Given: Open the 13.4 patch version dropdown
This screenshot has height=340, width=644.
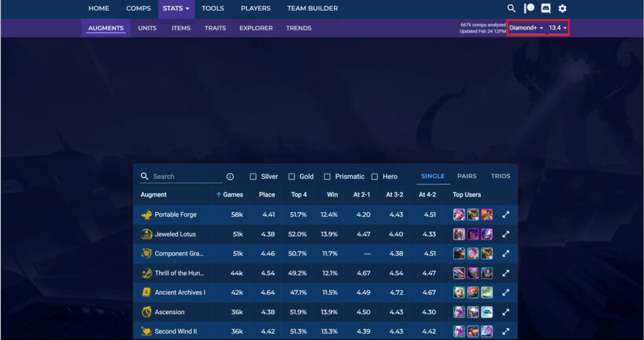Looking at the screenshot, I should [x=558, y=28].
